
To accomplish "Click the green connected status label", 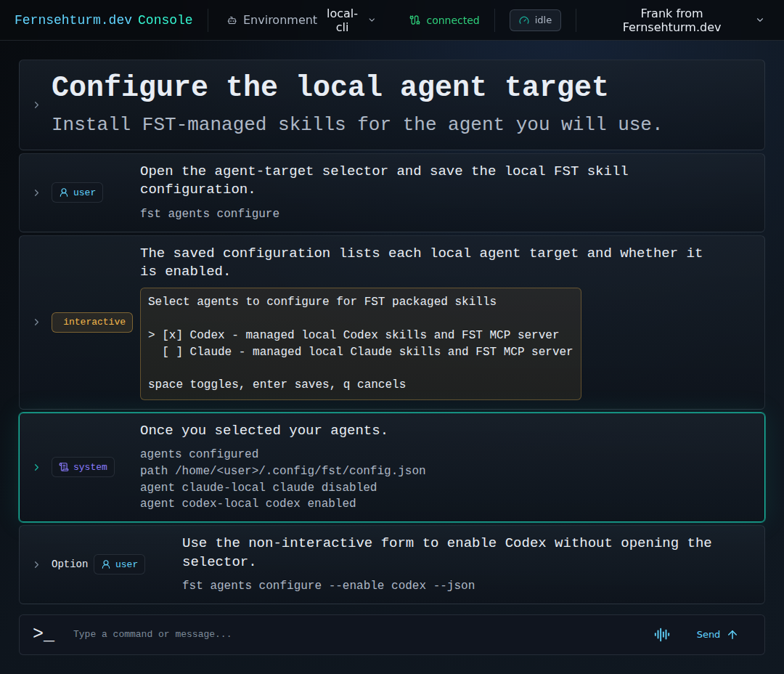I will pyautogui.click(x=452, y=20).
